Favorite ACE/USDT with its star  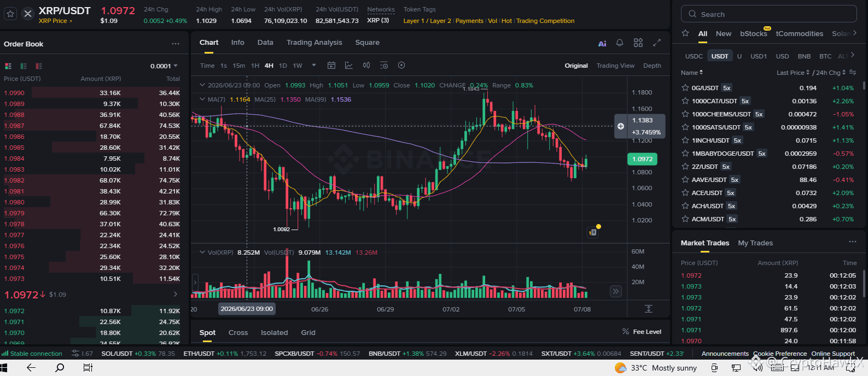tap(685, 193)
